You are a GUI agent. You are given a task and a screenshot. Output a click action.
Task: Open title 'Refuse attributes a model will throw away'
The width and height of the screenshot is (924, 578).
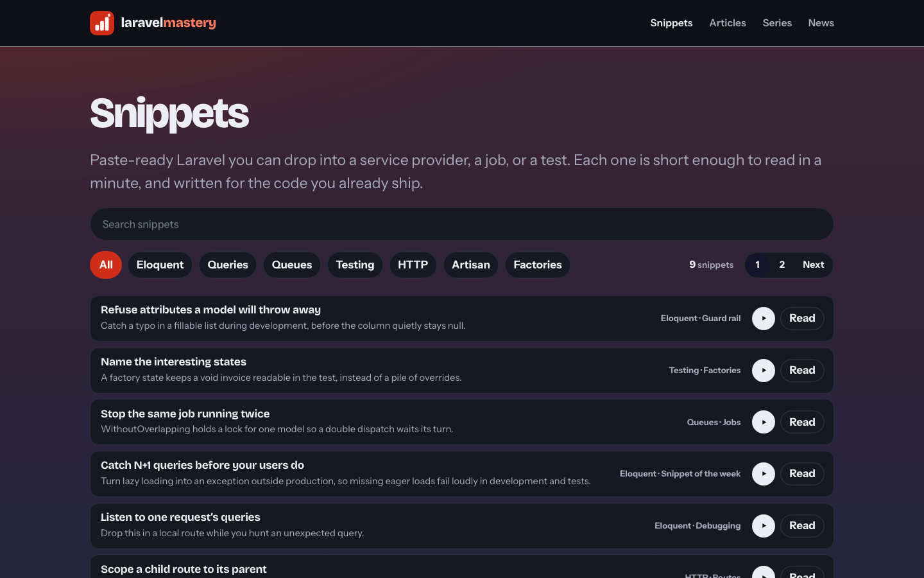tap(210, 310)
